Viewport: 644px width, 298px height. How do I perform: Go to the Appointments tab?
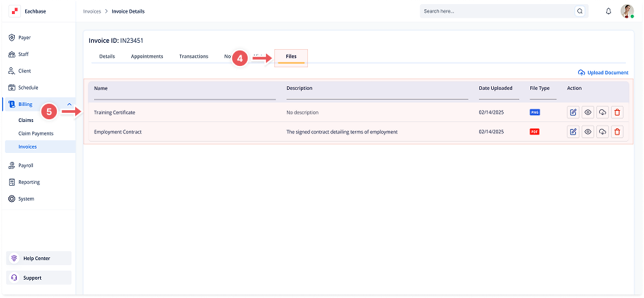click(x=147, y=56)
